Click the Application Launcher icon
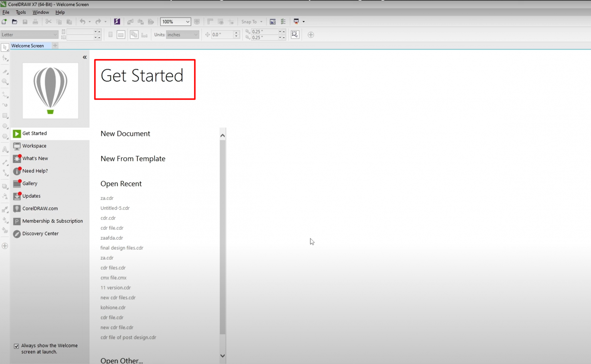 pyautogui.click(x=296, y=22)
